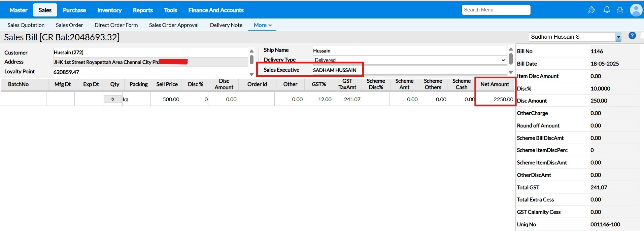Click the Mfg Dt column header
Image resolution: width=644 pixels, height=231 pixels.
(x=63, y=84)
